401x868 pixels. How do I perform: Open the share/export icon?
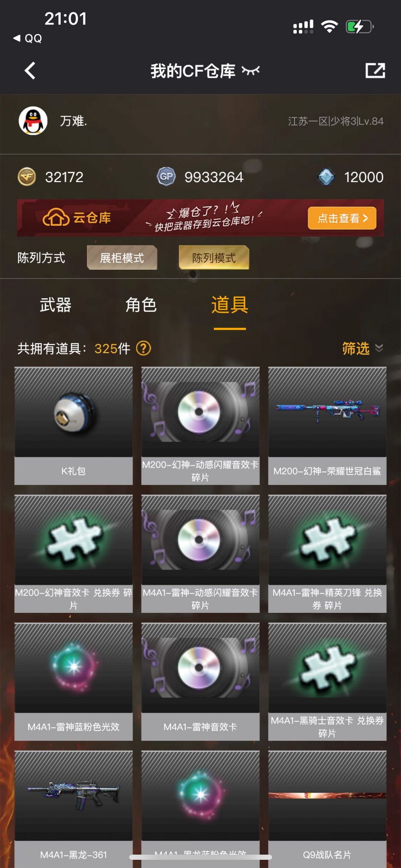pos(375,71)
